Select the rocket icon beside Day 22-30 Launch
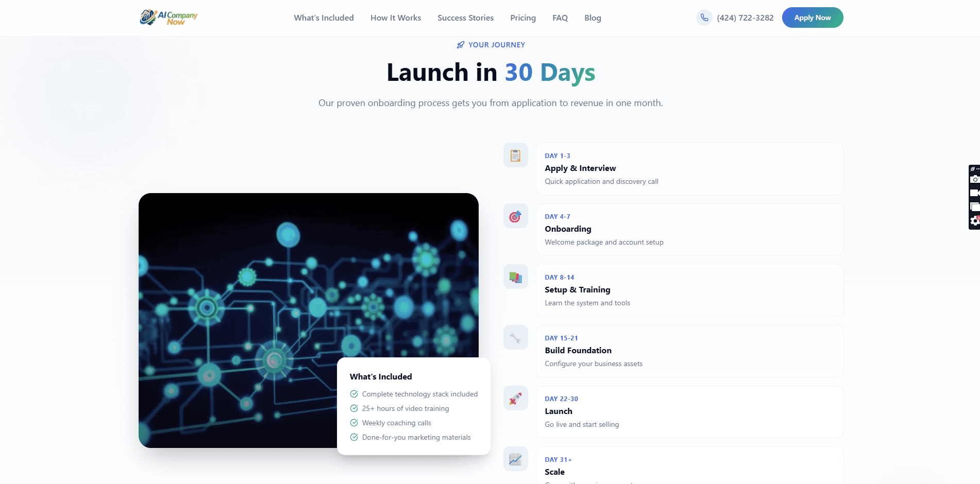 pos(515,398)
